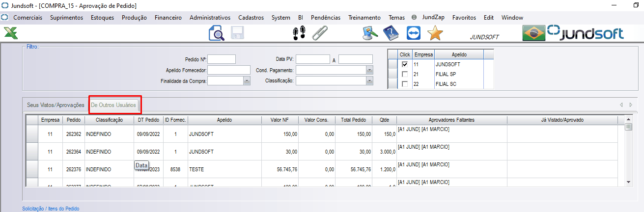Open Solicitação / Itens do Pedido link
644x212 pixels.
(x=51, y=209)
